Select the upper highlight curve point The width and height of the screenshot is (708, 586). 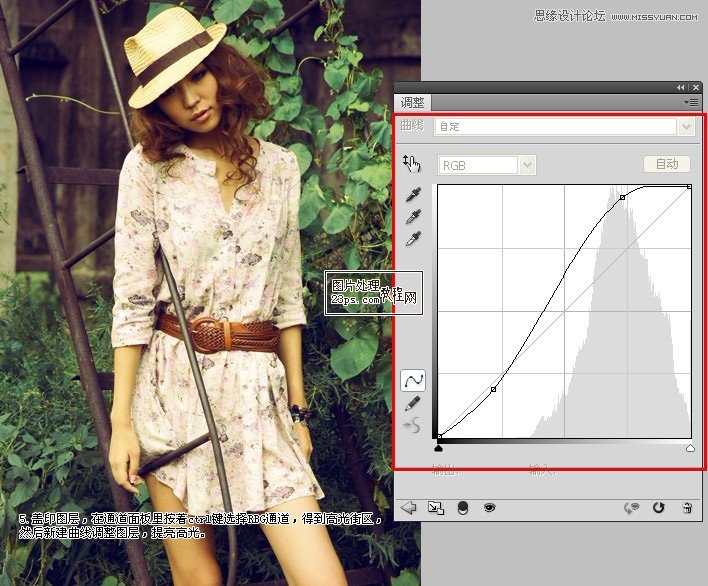(623, 197)
